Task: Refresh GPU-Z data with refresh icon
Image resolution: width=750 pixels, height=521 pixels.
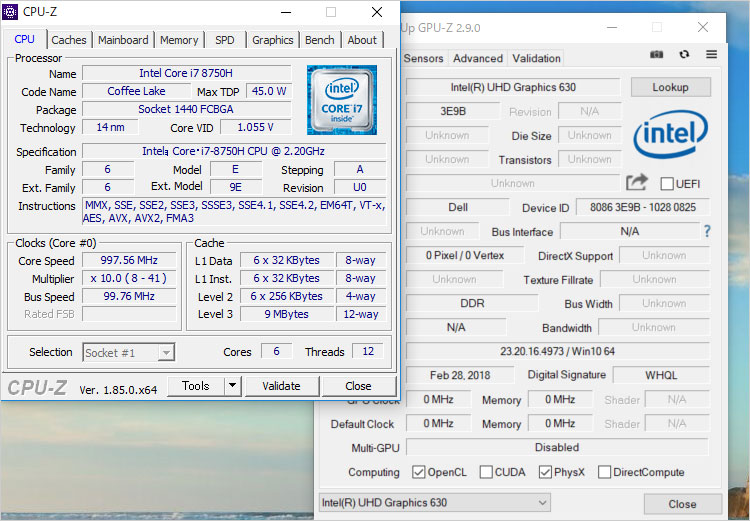Action: (x=684, y=55)
